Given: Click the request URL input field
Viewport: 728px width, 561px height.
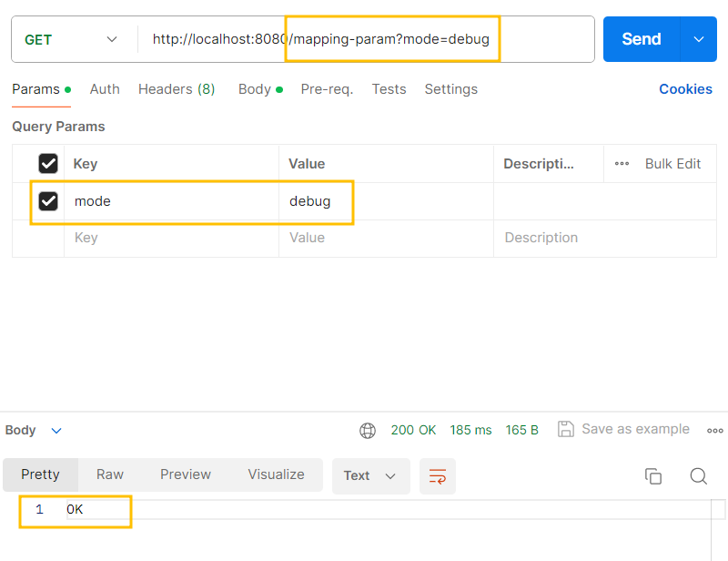Looking at the screenshot, I should click(x=366, y=39).
